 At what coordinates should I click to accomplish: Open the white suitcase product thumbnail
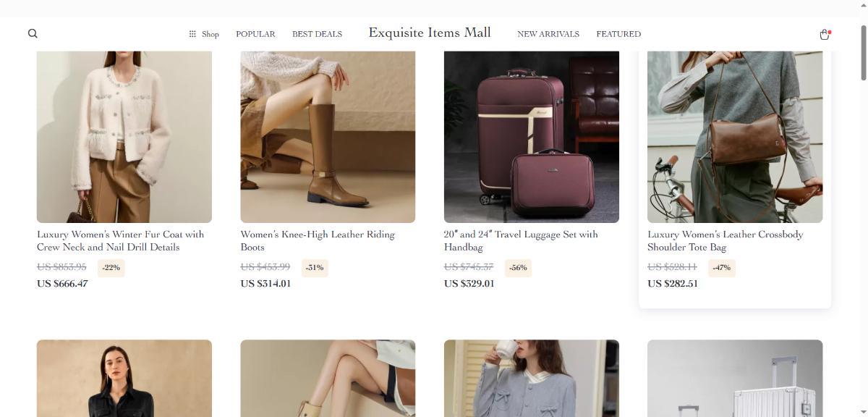click(x=735, y=378)
